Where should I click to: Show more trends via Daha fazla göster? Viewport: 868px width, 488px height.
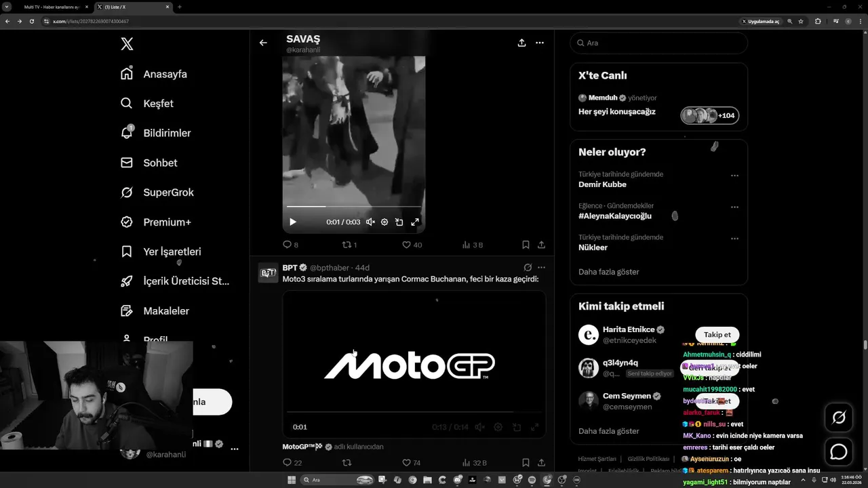pyautogui.click(x=609, y=272)
